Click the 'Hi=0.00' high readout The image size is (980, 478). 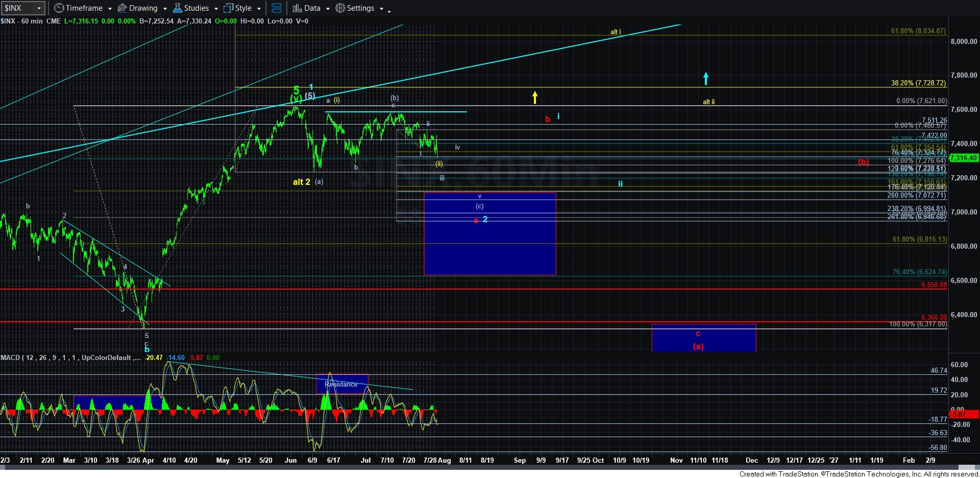(253, 21)
